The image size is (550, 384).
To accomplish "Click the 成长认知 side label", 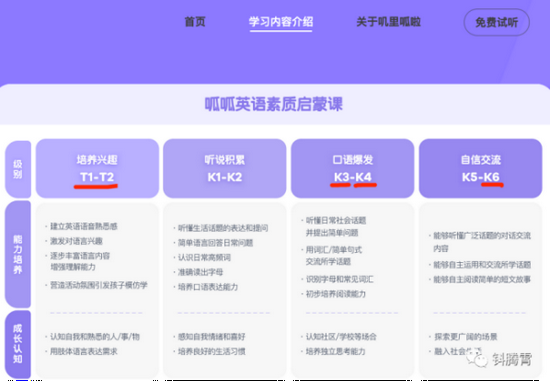I will point(18,344).
